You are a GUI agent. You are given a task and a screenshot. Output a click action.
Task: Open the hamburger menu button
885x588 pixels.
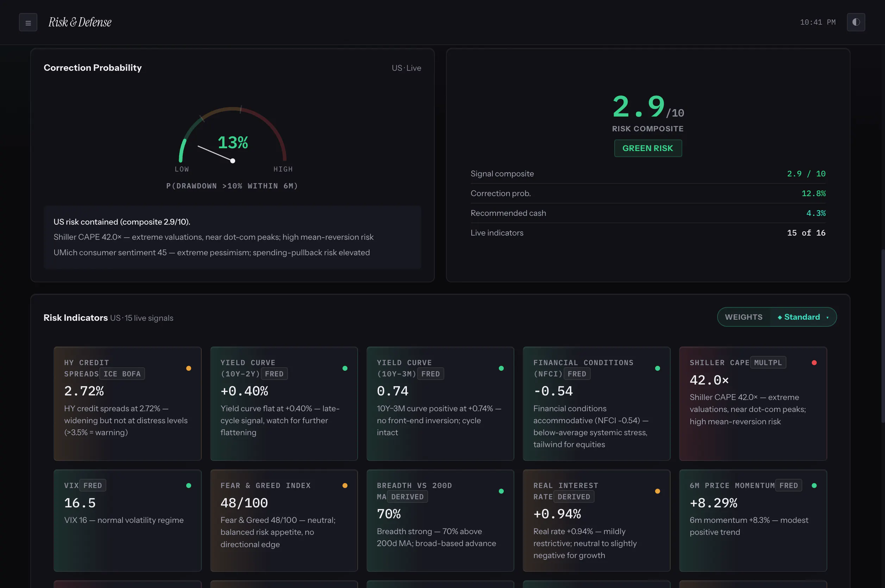coord(28,23)
